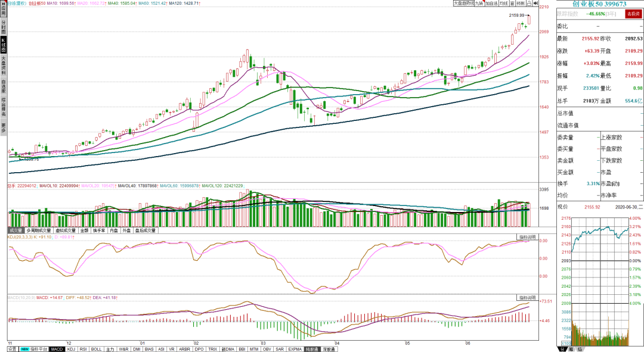Click the intraday minute chart thumbnail
644x352 pixels.
pos(600,282)
